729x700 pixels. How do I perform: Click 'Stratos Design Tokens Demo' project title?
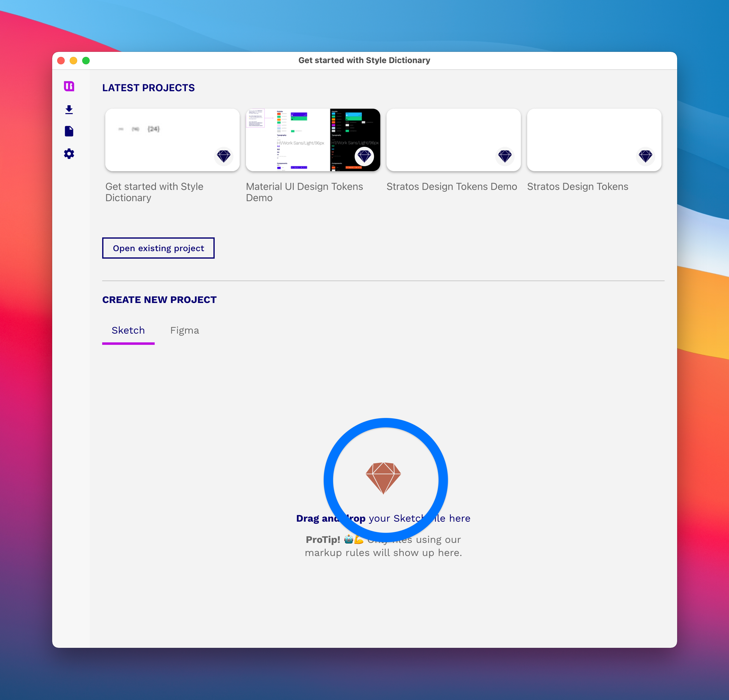(x=452, y=186)
